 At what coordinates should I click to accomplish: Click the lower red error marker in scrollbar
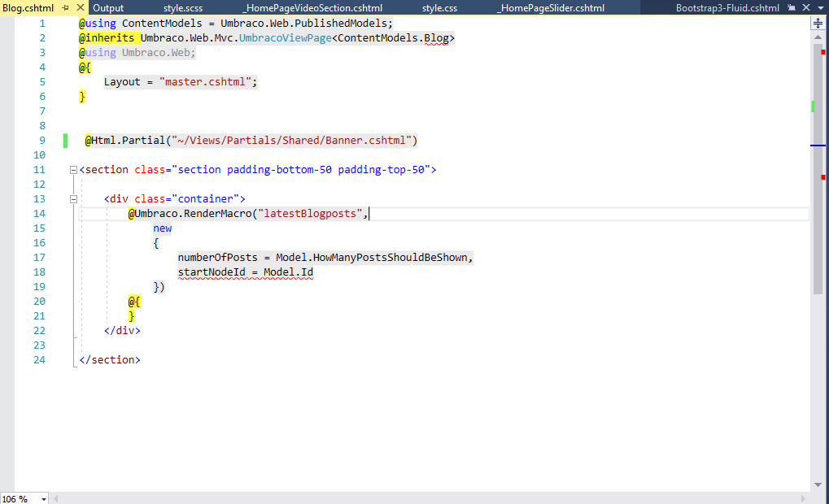pos(822,177)
